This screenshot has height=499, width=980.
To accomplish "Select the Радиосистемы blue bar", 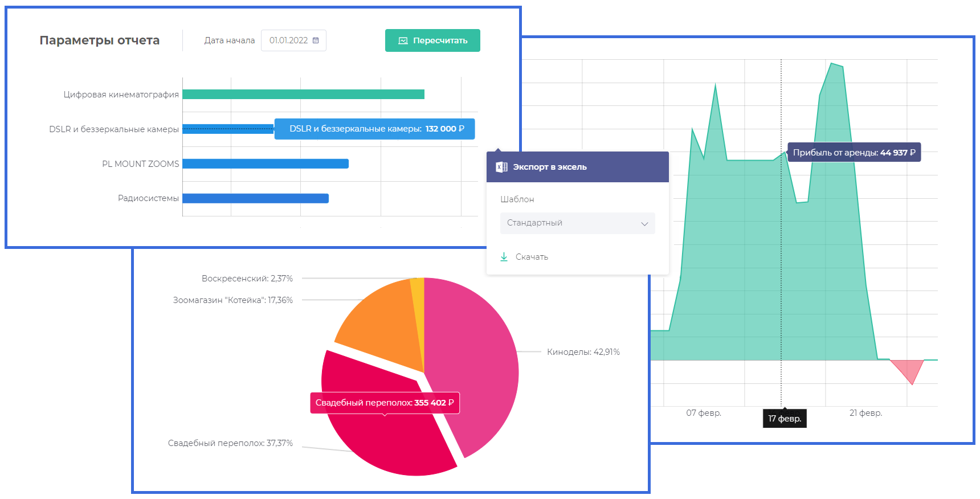I will click(255, 198).
